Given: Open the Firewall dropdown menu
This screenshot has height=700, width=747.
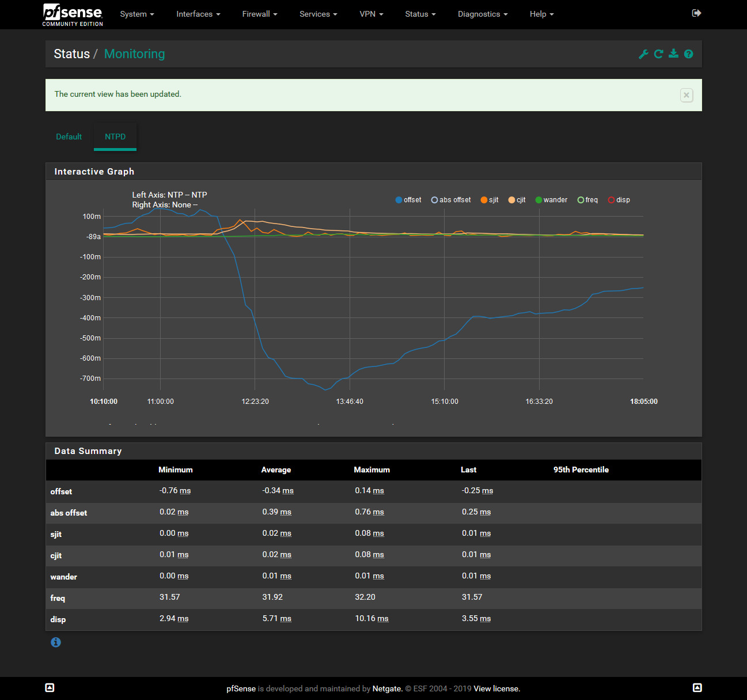Looking at the screenshot, I should pyautogui.click(x=259, y=14).
